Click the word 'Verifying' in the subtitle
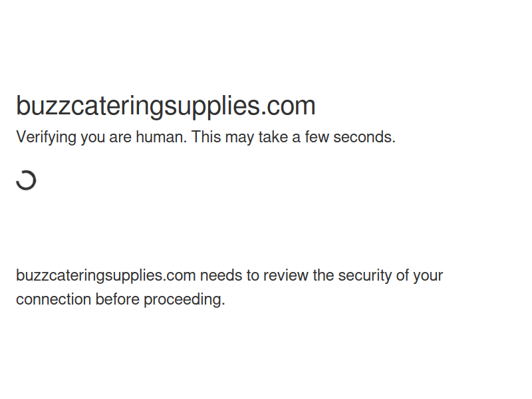Screen dimensions: 532x399 [46, 137]
